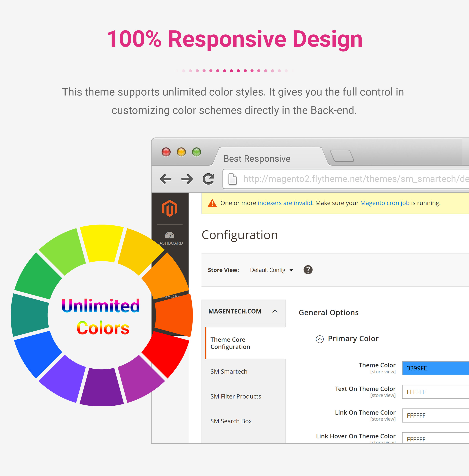Click the Text On Theme Color field

pyautogui.click(x=435, y=392)
